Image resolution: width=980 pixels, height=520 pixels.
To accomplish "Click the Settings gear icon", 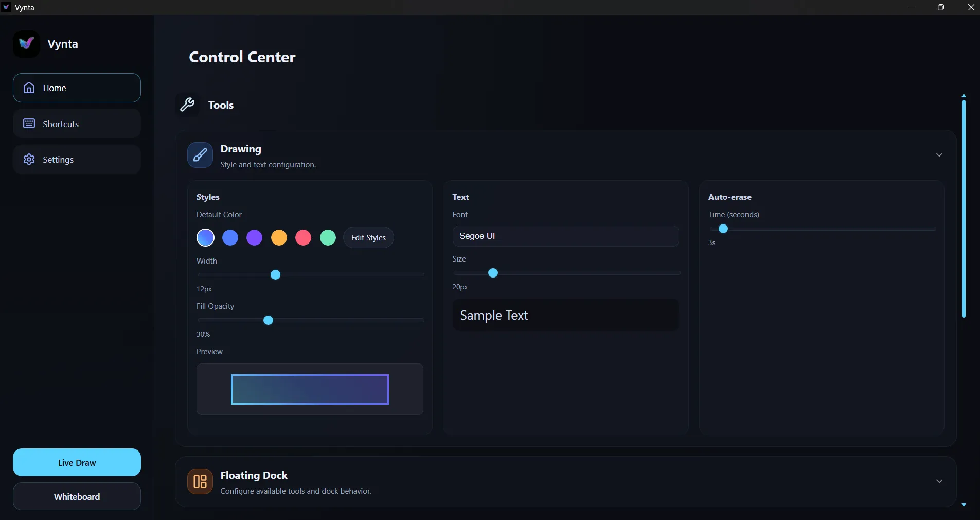I will pos(29,160).
